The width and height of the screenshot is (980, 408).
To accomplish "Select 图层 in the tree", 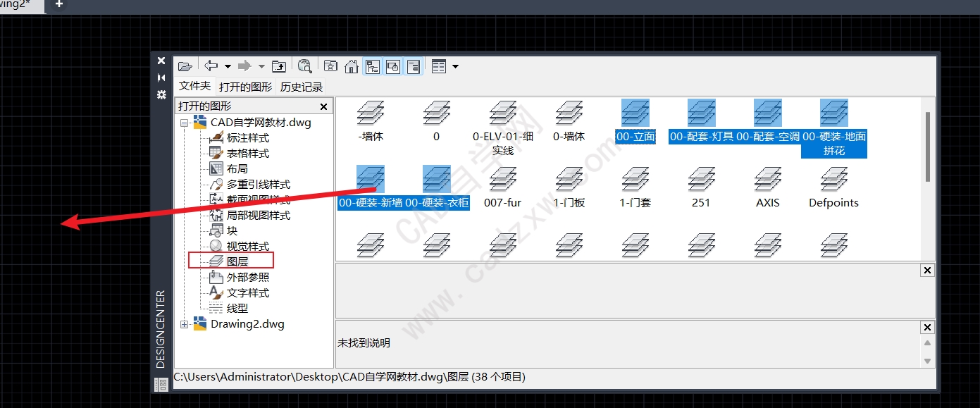I will (237, 261).
